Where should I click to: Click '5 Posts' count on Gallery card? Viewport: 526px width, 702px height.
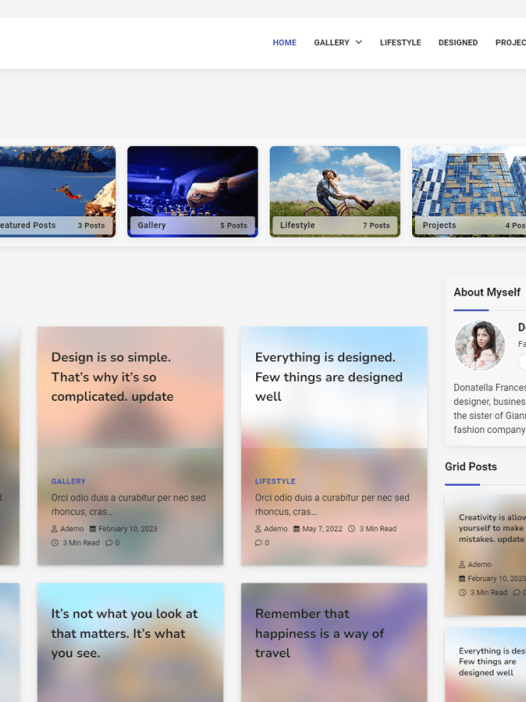234,226
